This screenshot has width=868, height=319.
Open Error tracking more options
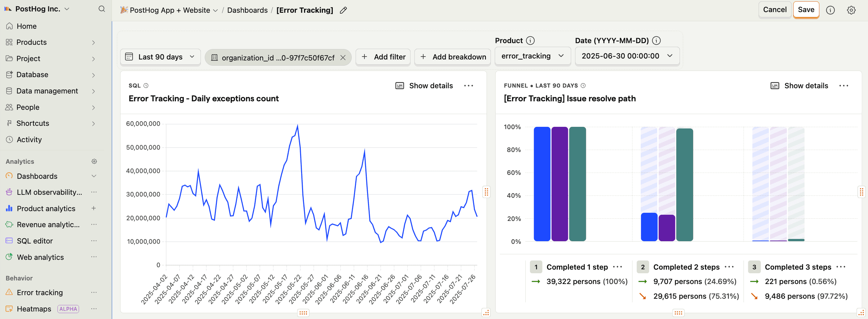94,292
